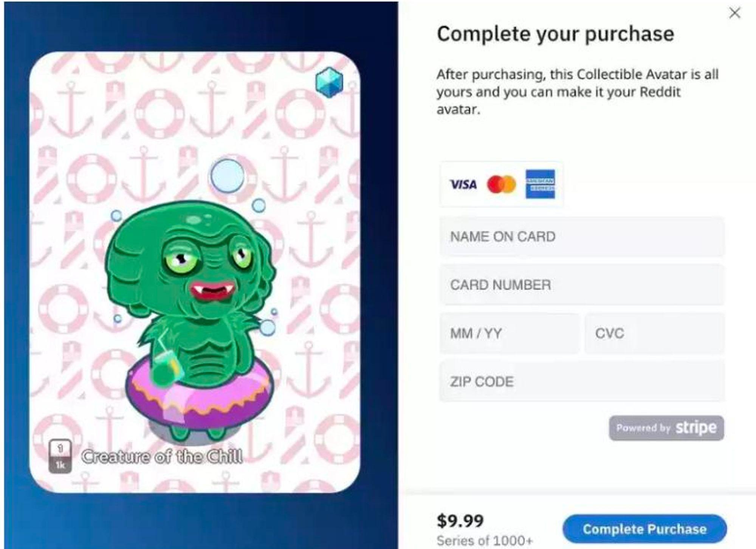756x549 pixels.
Task: Focus the Name on Card field
Action: pyautogui.click(x=582, y=237)
